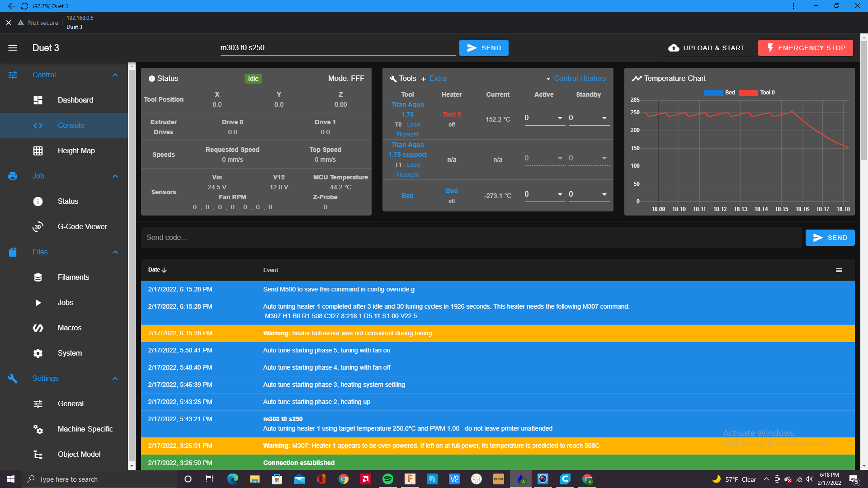Open Bed active temperature dropdown
The width and height of the screenshot is (868, 488).
pos(560,194)
